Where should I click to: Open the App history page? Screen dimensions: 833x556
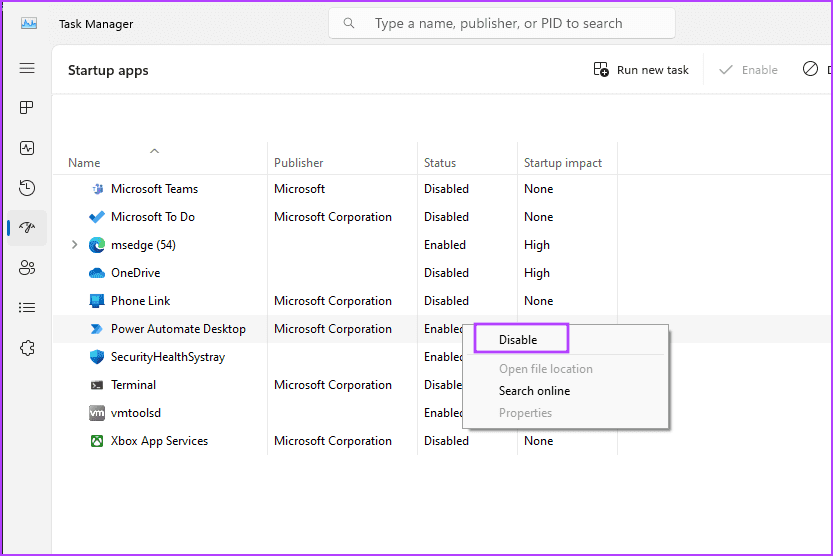point(27,187)
